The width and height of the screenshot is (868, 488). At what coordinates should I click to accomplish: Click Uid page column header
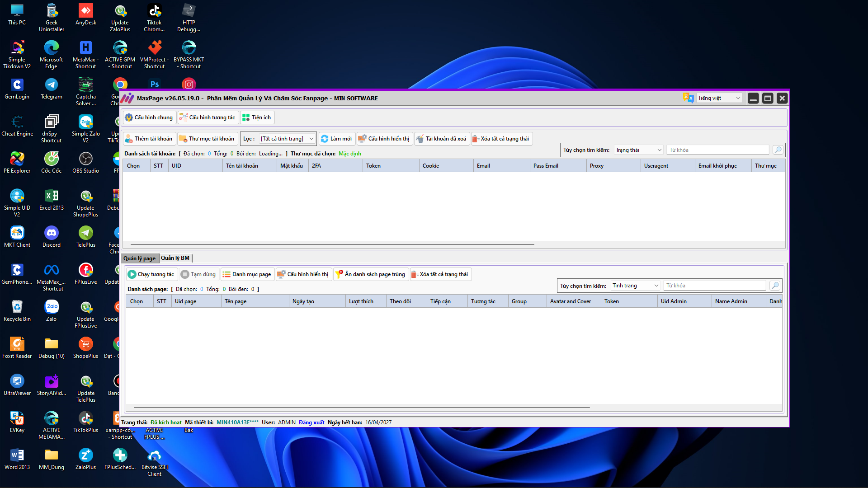point(196,301)
